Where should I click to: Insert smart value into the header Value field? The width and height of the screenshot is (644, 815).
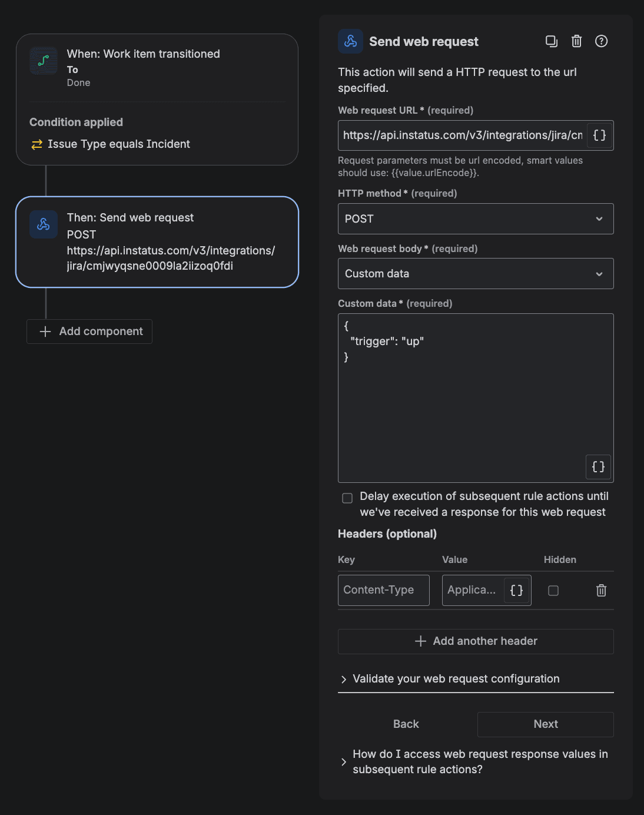(516, 590)
